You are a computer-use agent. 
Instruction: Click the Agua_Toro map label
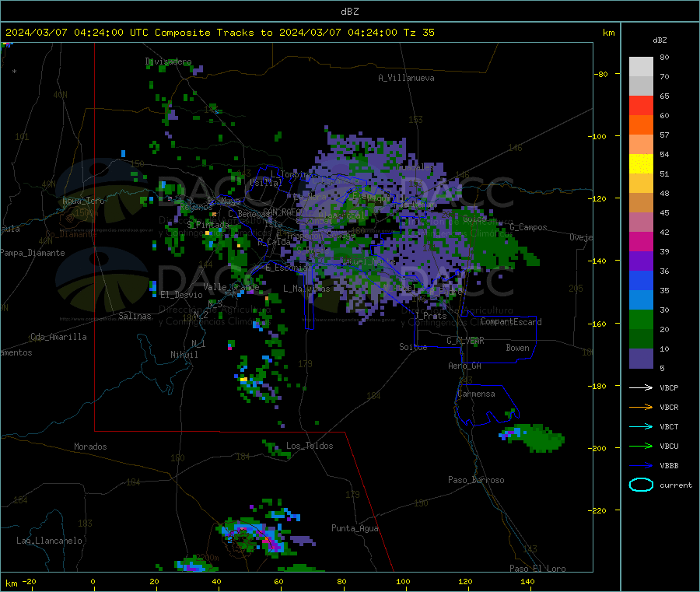[x=83, y=201]
